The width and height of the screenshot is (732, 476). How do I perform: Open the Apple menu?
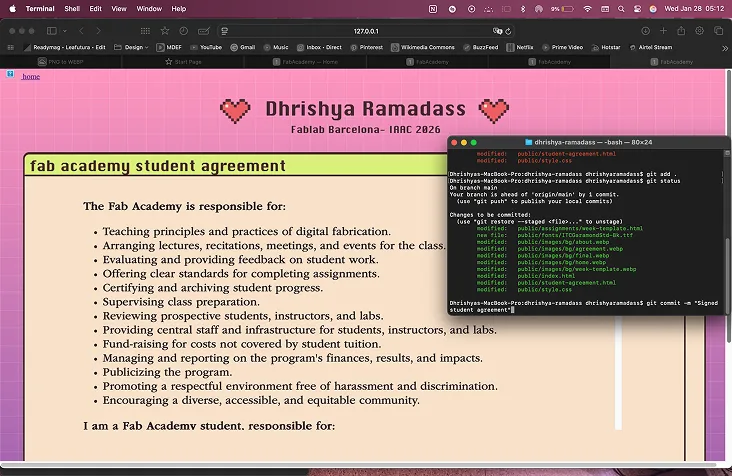pos(13,8)
